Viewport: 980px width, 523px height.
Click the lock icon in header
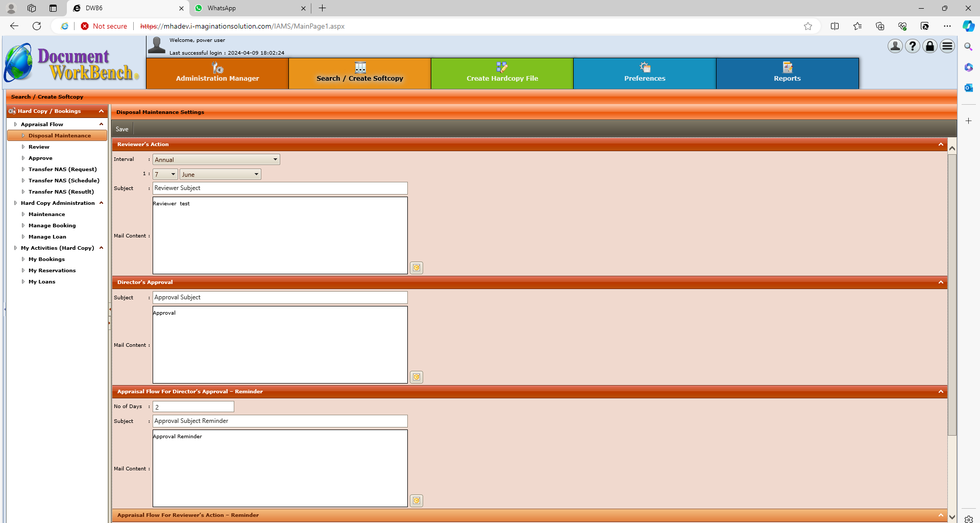tap(930, 46)
